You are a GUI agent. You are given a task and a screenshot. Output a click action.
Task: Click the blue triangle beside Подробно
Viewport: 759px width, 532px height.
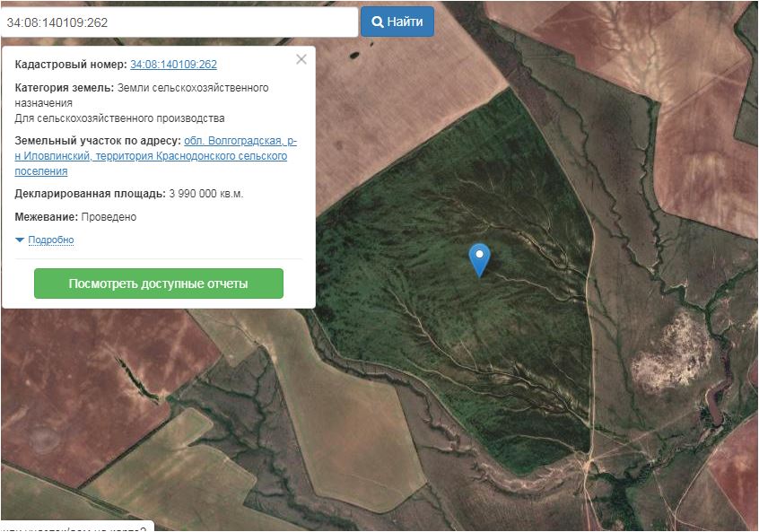pos(20,240)
